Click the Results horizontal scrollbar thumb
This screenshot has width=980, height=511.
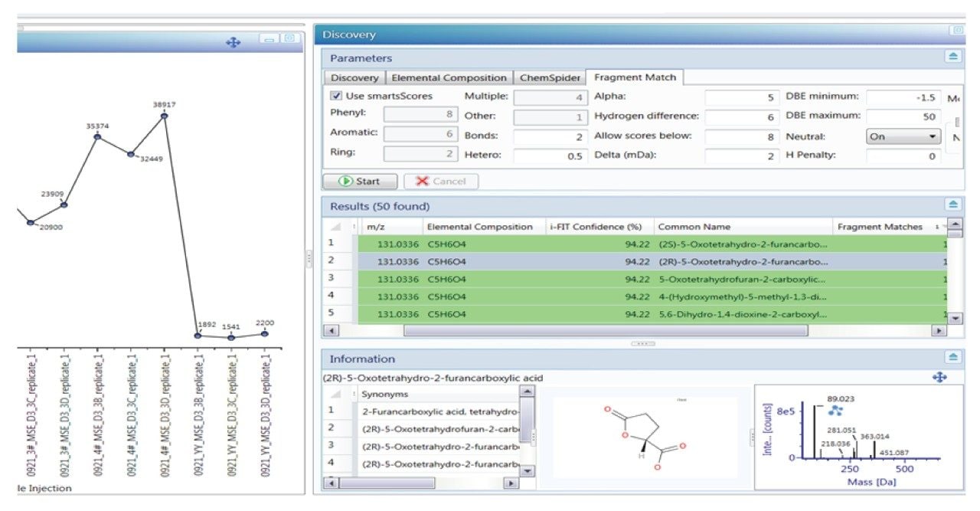pos(605,331)
